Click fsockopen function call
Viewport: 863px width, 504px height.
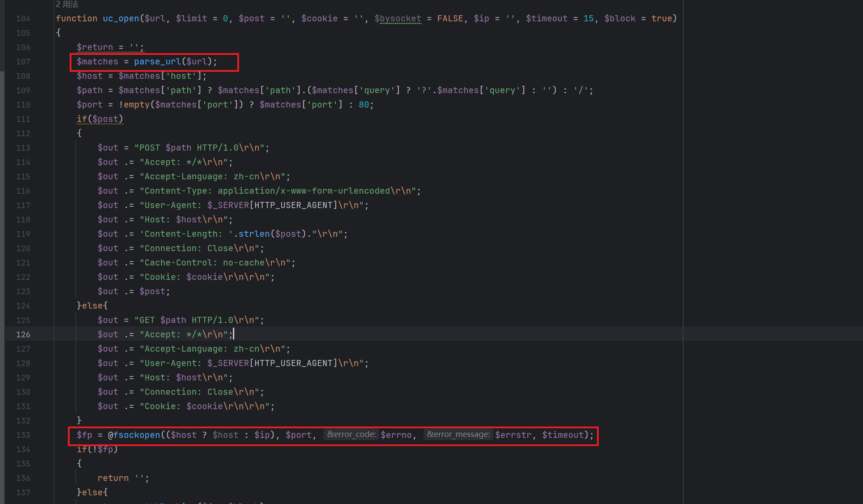click(x=137, y=435)
